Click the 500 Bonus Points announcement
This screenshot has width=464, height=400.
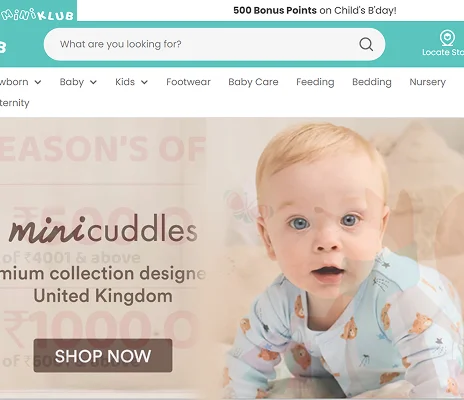[x=315, y=10]
